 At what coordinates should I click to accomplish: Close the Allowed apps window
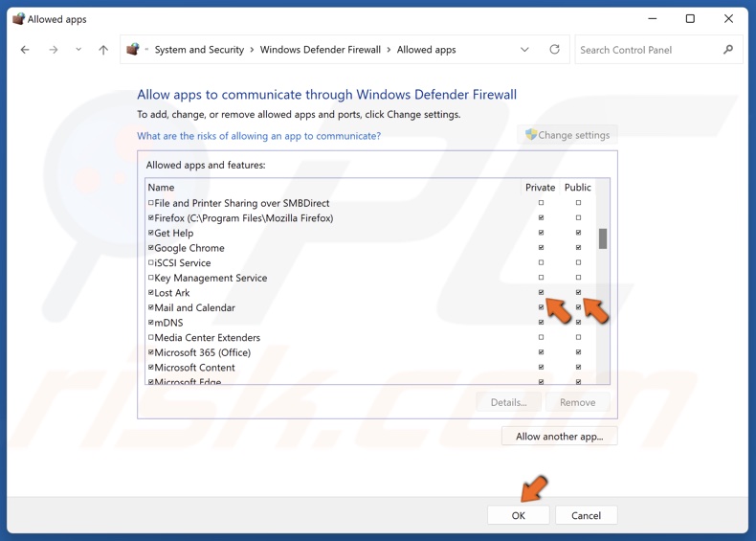click(x=728, y=19)
